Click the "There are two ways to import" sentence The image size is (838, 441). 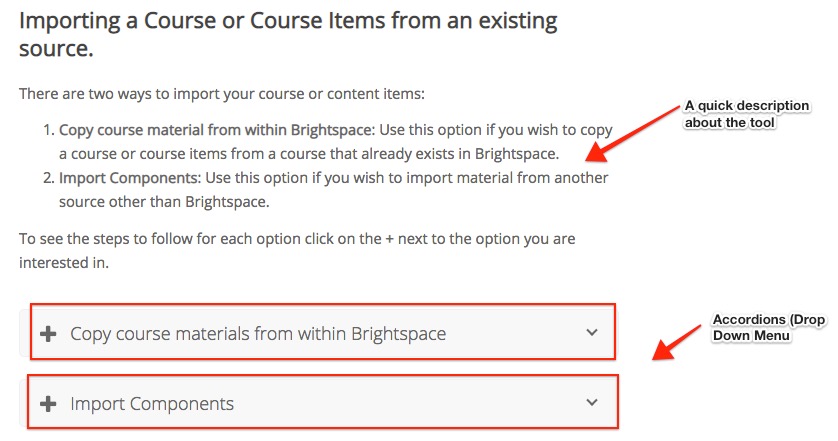point(222,94)
